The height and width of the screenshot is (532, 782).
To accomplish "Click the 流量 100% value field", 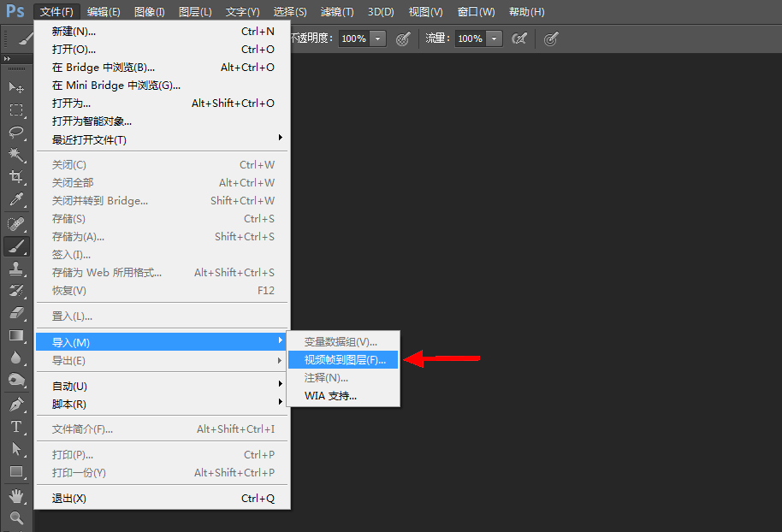I will (470, 38).
